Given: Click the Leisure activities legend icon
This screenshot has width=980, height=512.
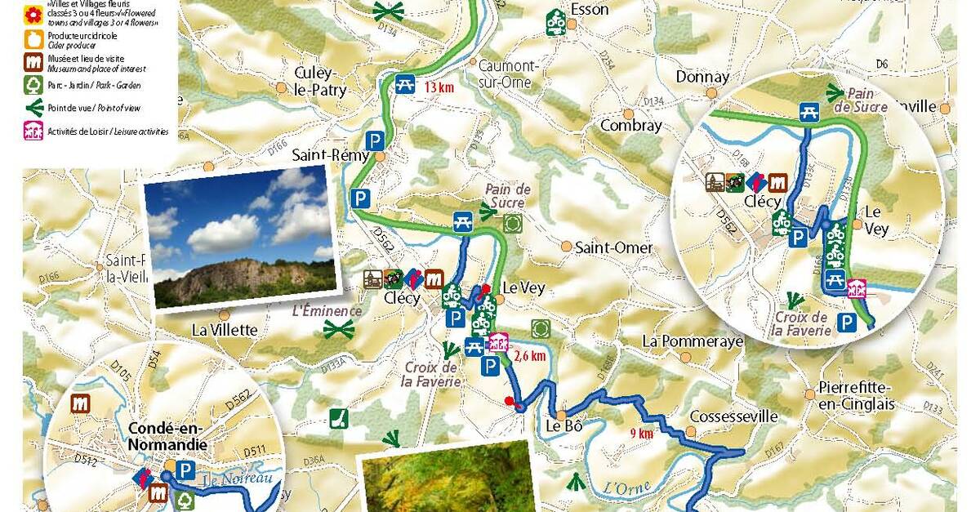Looking at the screenshot, I should 34,131.
